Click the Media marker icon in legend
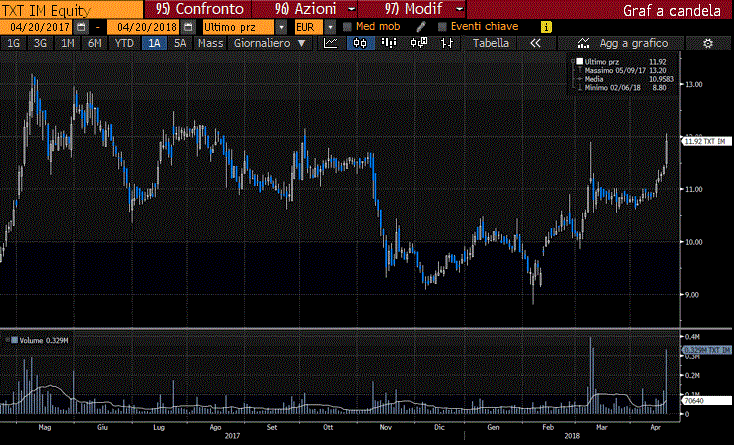Screen dimensions: 734x445 (x=580, y=79)
